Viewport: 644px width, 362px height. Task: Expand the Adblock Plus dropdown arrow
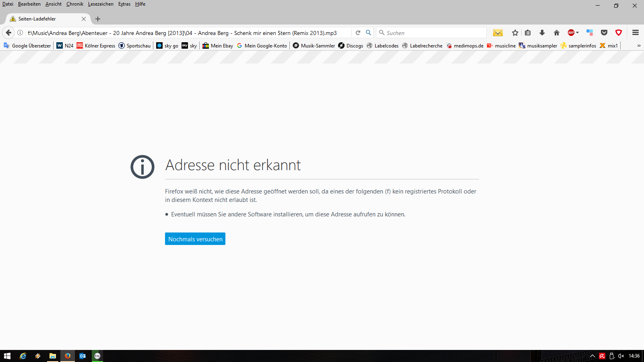[x=578, y=33]
